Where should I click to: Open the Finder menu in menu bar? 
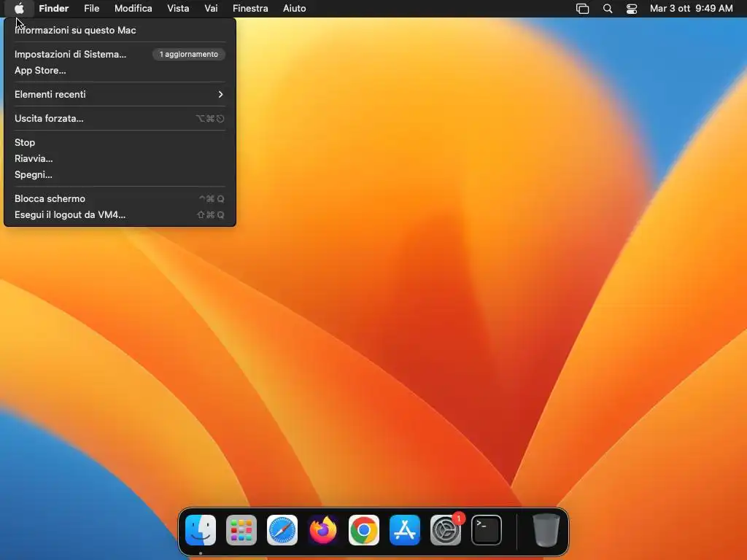pos(54,9)
